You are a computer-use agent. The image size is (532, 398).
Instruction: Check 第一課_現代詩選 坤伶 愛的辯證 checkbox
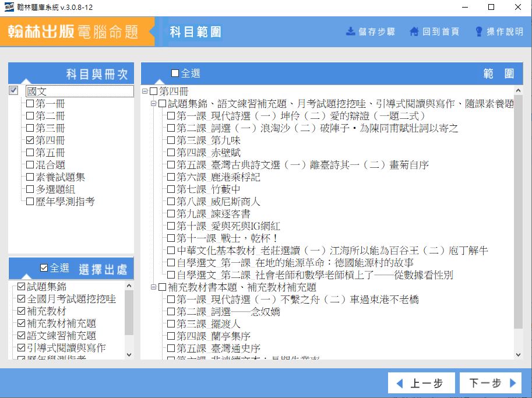171,116
